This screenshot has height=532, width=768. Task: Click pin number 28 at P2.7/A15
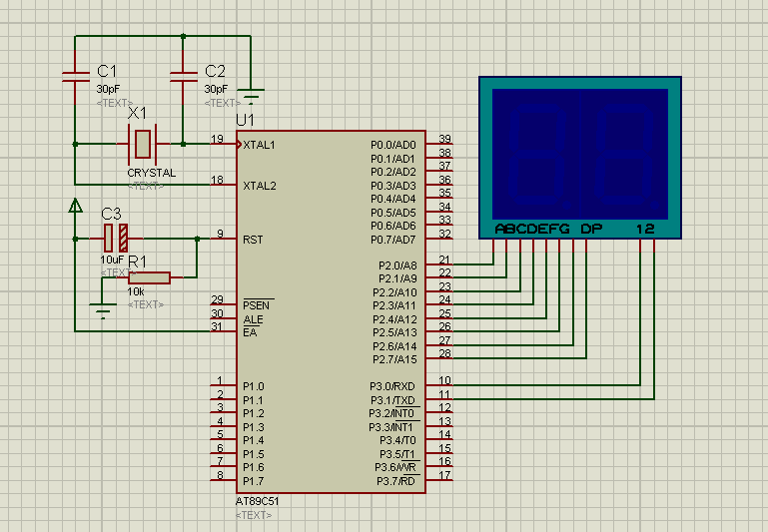[444, 354]
